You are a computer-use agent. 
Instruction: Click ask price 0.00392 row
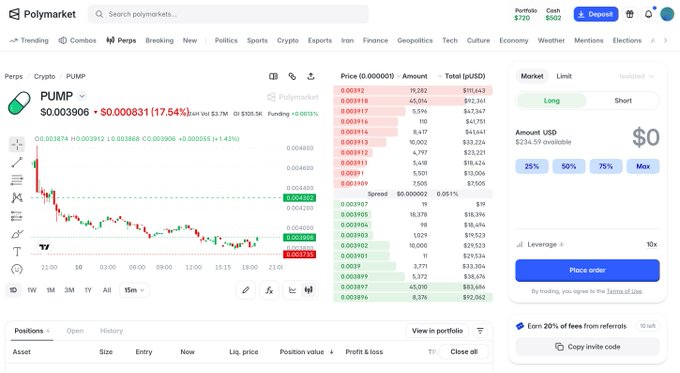(413, 91)
